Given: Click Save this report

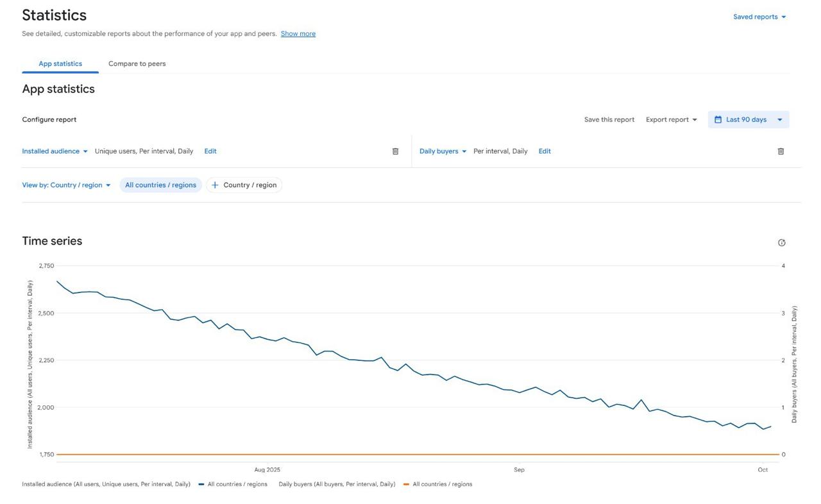Looking at the screenshot, I should (x=609, y=120).
